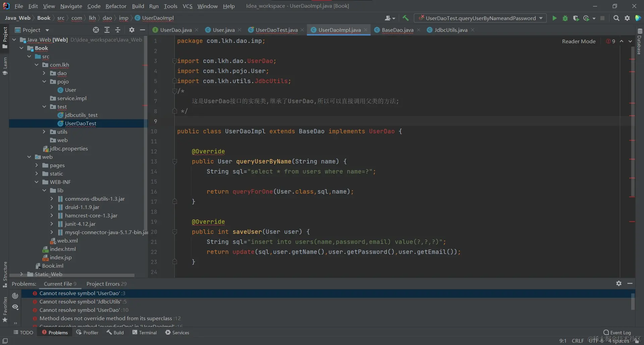Collapse all in Project panel toolbar
Screen dimensions: 644x345
118,30
